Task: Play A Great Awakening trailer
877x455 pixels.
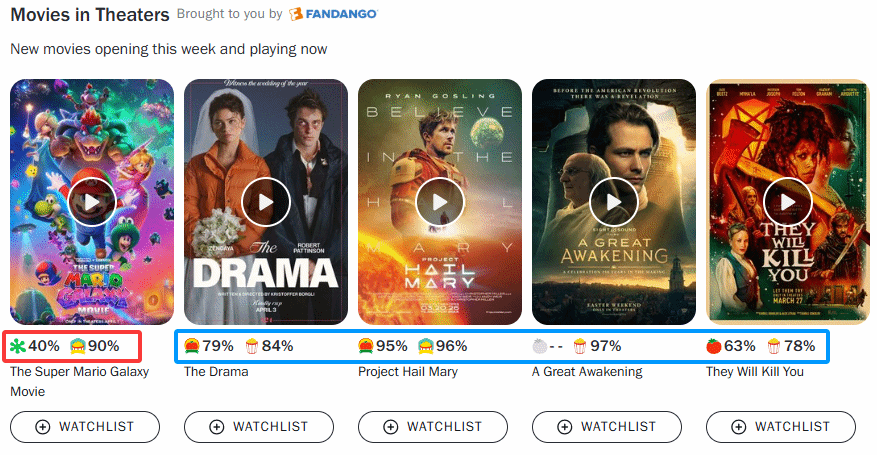Action: 614,203
